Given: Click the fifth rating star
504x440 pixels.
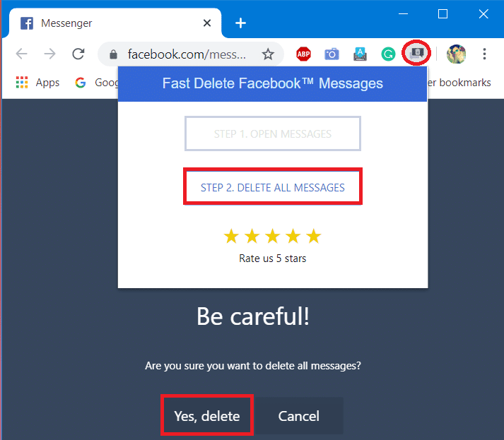Looking at the screenshot, I should tap(314, 237).
